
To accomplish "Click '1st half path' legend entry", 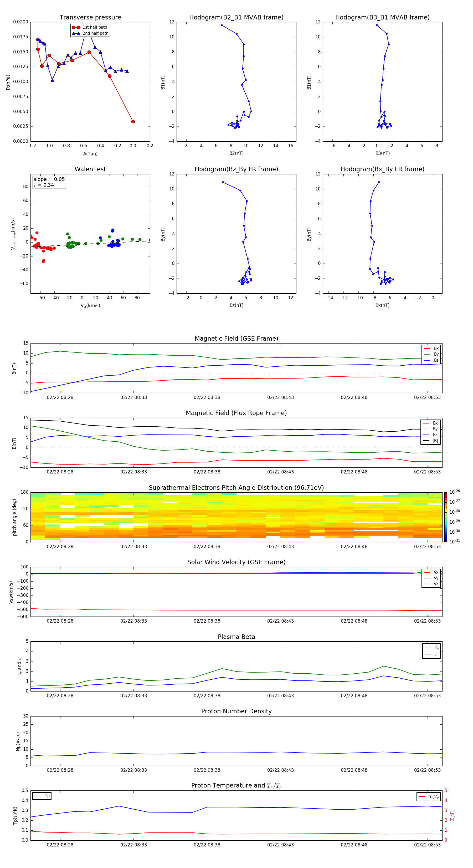I will click(90, 27).
